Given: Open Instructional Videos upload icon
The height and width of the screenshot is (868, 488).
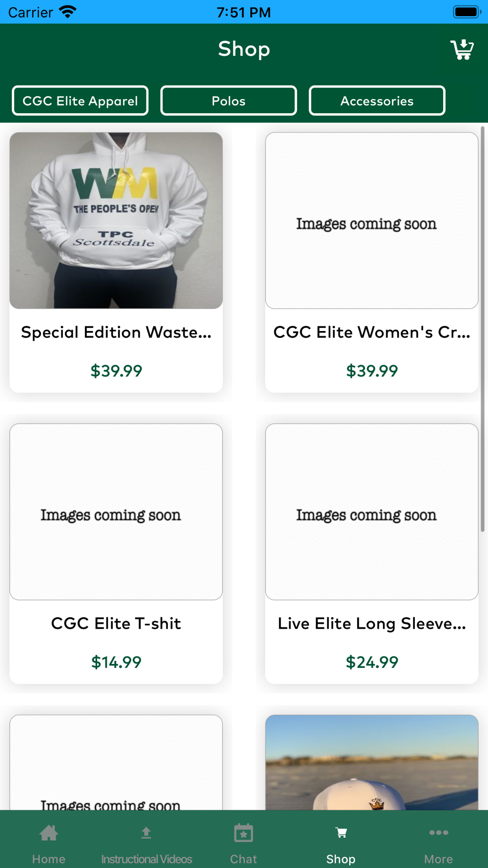Looking at the screenshot, I should 146,833.
